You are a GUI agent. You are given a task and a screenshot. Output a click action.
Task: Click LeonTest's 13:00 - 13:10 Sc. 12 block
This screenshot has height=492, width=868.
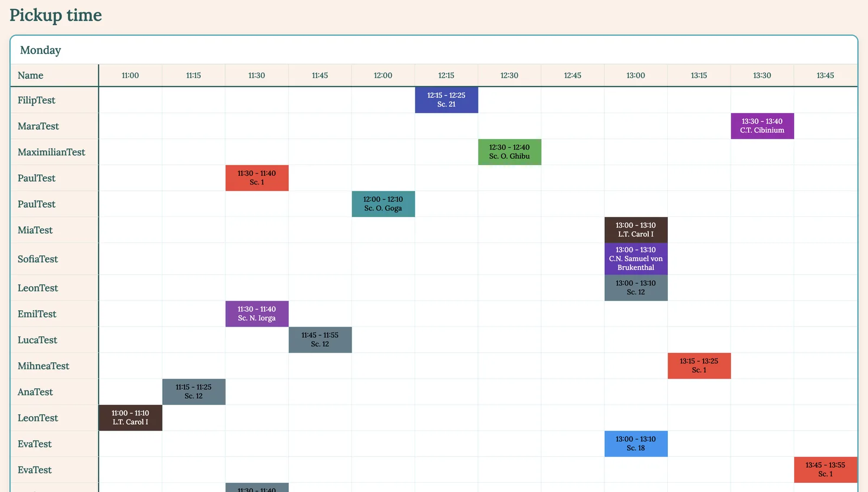(x=636, y=288)
